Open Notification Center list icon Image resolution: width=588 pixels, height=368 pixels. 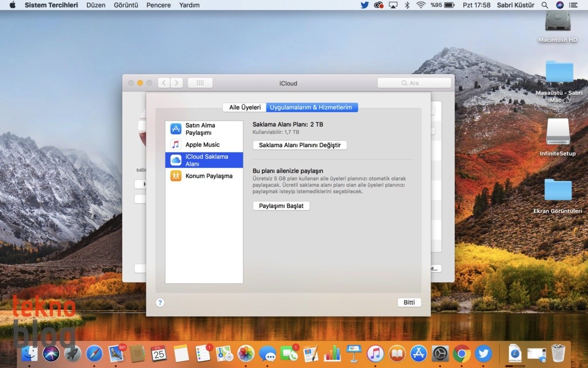pos(574,5)
